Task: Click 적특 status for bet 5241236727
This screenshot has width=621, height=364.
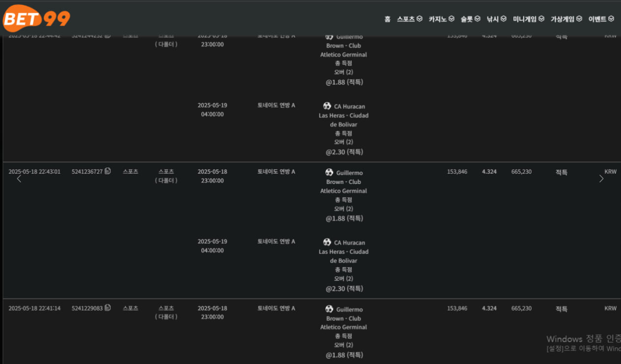Action: point(561,172)
